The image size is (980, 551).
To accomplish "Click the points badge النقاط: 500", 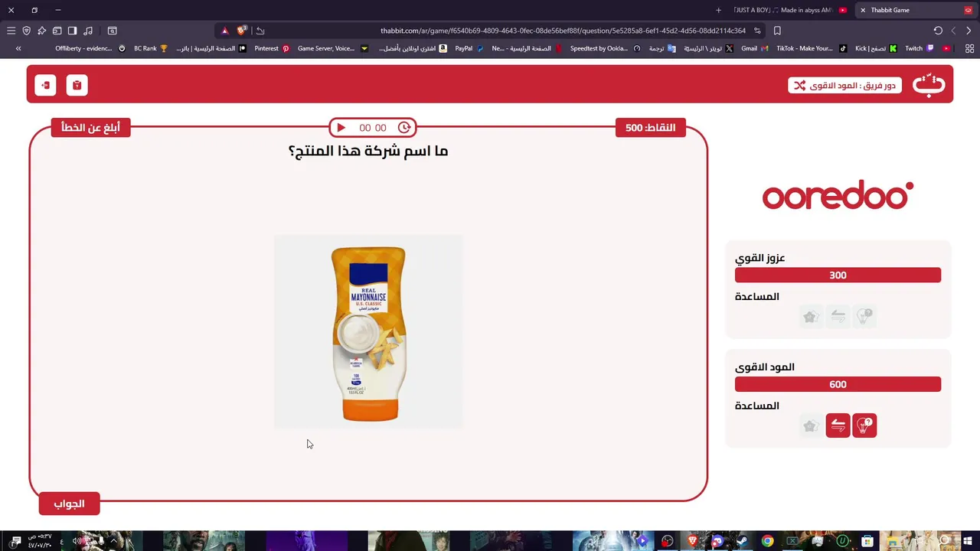I will pos(650,127).
